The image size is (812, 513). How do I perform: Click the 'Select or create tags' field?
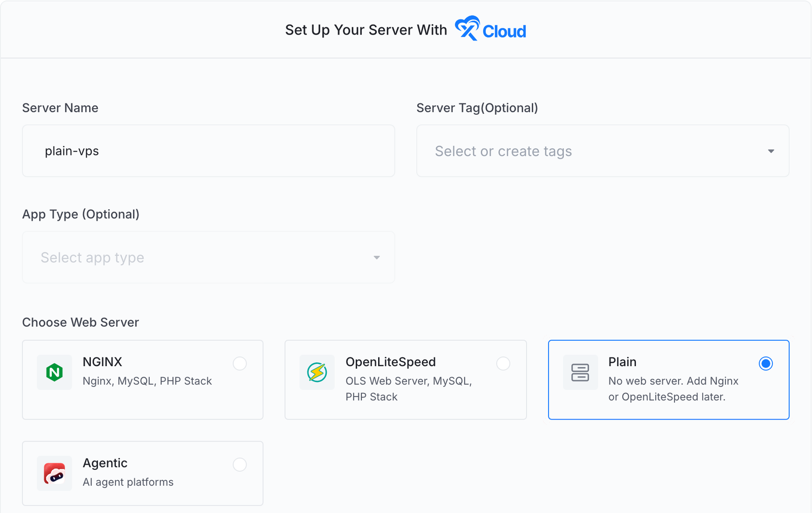(602, 151)
